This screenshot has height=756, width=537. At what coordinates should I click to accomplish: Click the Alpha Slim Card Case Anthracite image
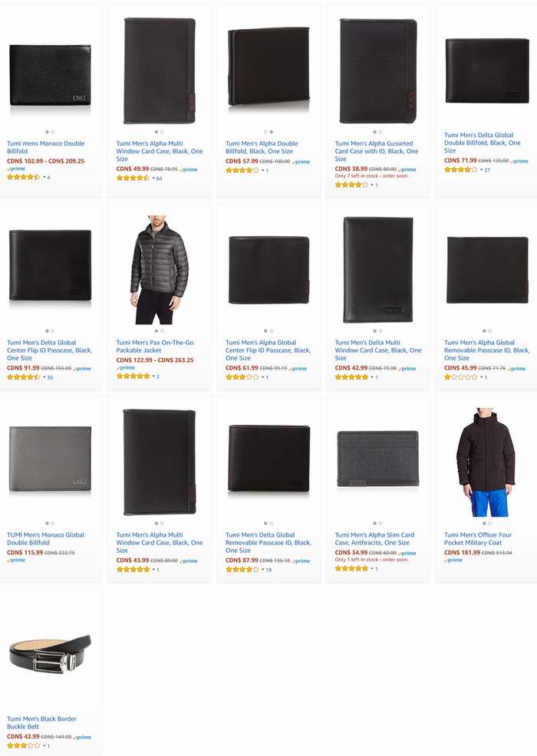(x=377, y=459)
